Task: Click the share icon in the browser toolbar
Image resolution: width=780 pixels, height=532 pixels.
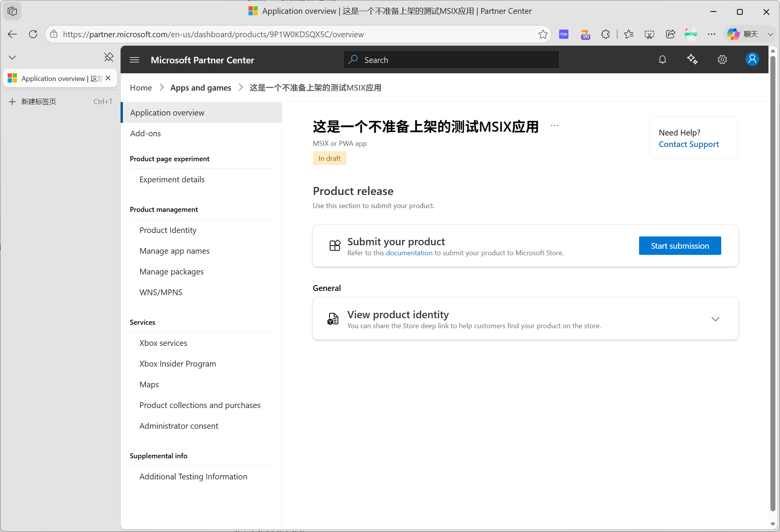Action: pos(670,34)
